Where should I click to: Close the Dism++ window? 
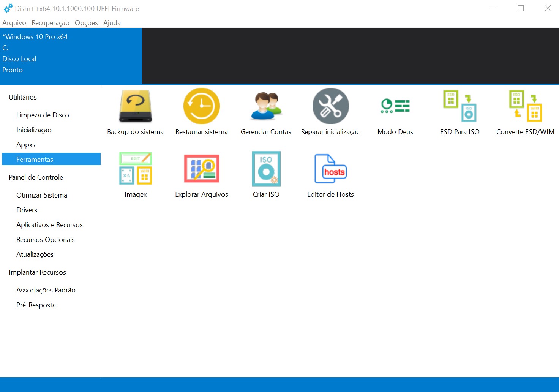[548, 8]
